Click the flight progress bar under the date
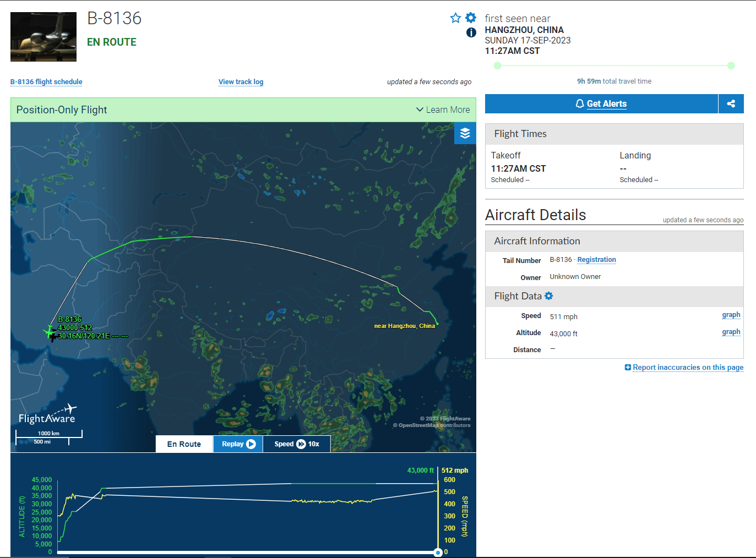 click(614, 65)
